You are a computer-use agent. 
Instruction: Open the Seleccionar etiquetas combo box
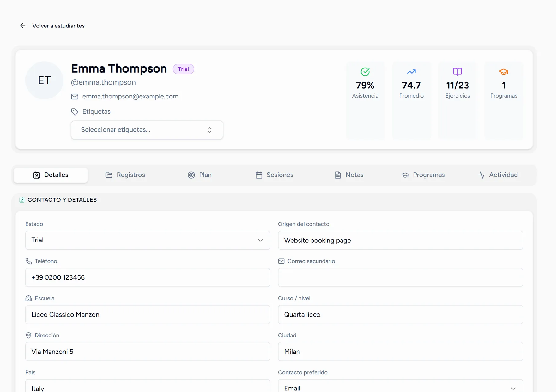point(147,130)
